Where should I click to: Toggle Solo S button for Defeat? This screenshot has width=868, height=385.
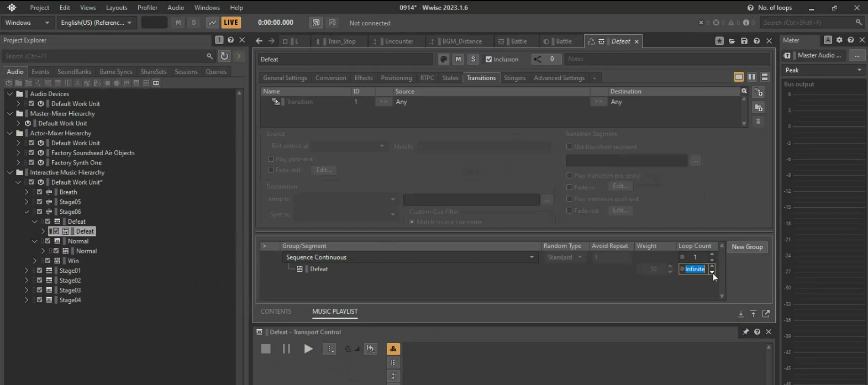pos(473,59)
